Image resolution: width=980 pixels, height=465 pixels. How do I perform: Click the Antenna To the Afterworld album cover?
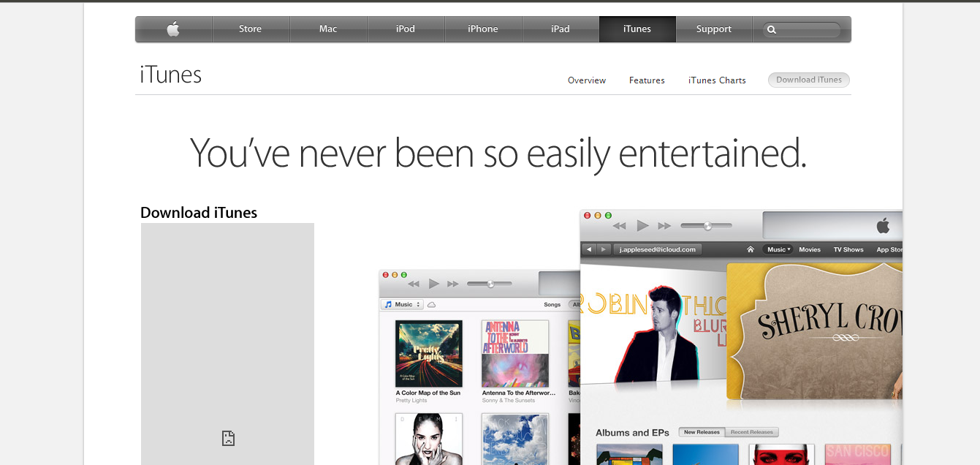[x=515, y=354]
